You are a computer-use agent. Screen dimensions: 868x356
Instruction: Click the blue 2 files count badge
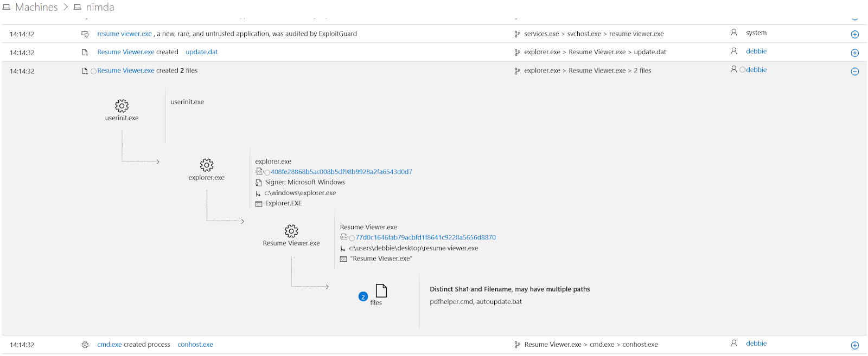pos(363,296)
